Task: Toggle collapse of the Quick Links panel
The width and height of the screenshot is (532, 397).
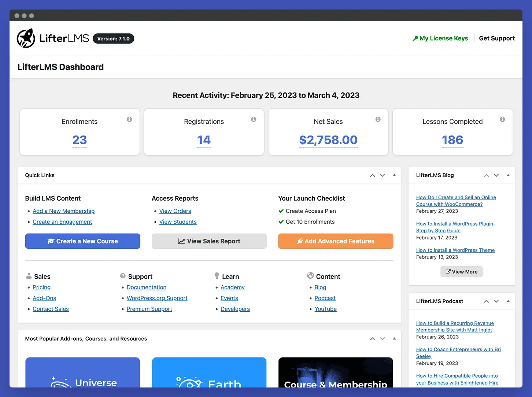Action: click(x=395, y=175)
